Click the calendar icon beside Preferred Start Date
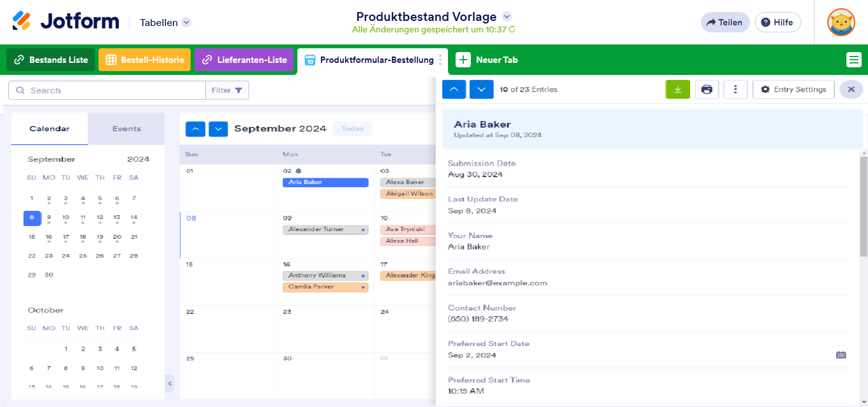The image size is (868, 407). click(841, 355)
